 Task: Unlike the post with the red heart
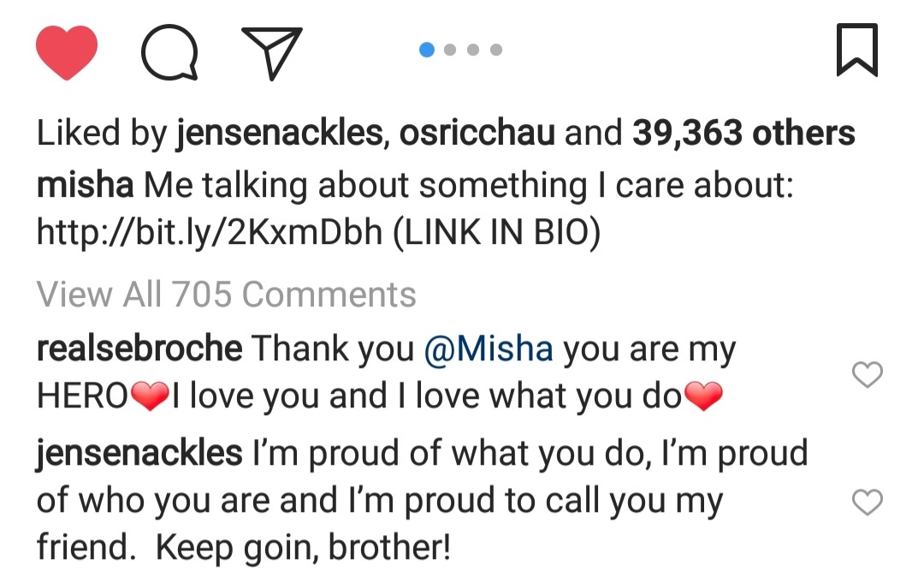coord(67,51)
